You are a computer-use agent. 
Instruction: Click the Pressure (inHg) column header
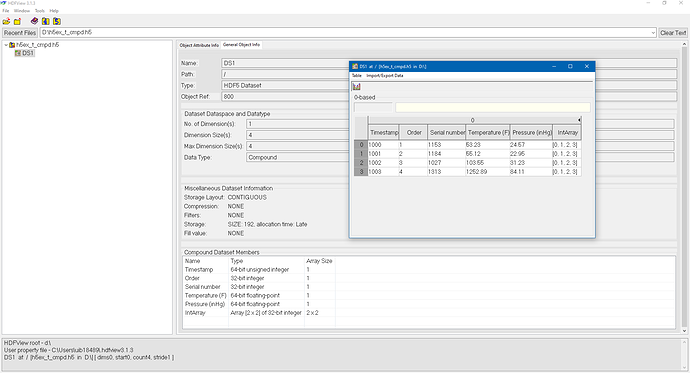531,132
